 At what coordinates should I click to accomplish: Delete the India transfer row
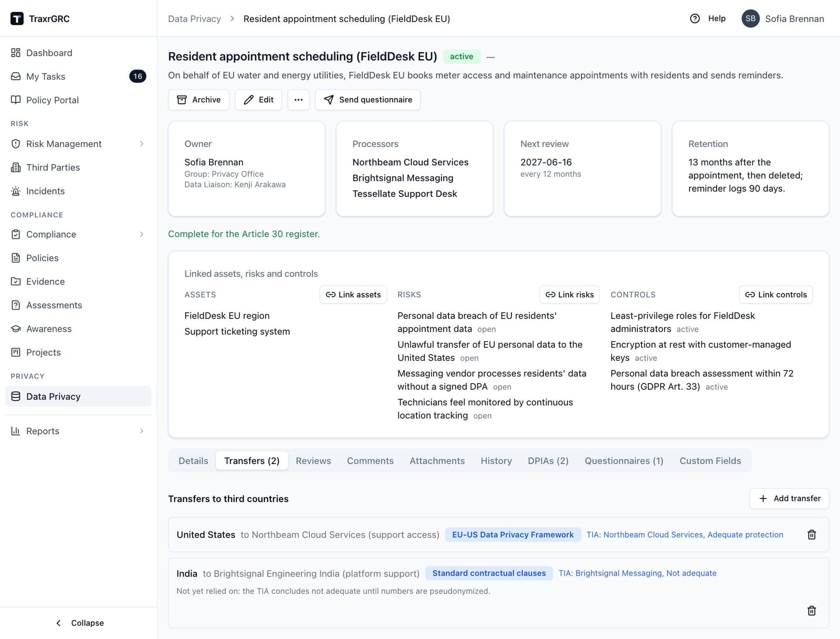[812, 611]
